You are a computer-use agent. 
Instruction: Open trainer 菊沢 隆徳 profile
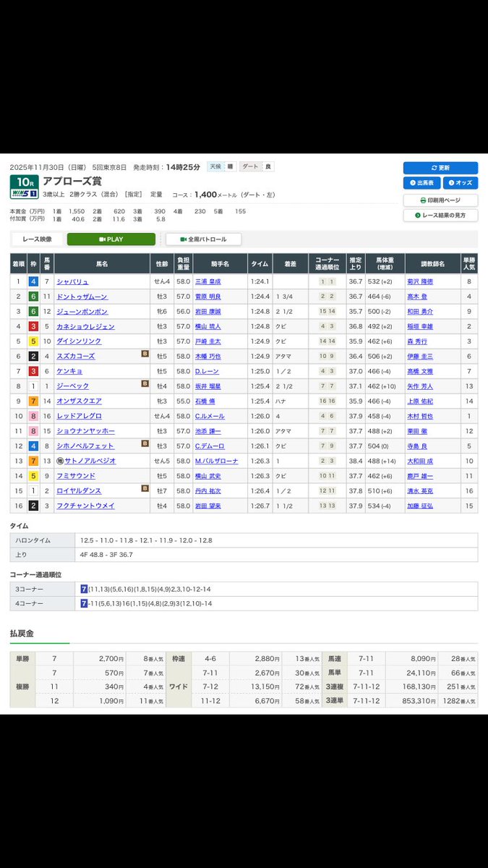[x=421, y=281]
